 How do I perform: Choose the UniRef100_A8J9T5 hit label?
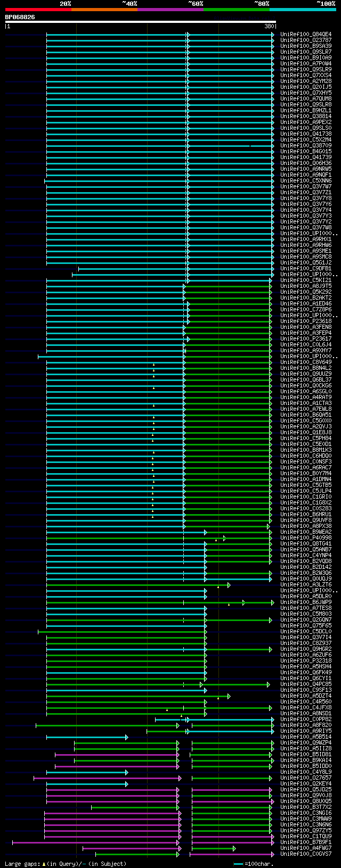[306, 286]
